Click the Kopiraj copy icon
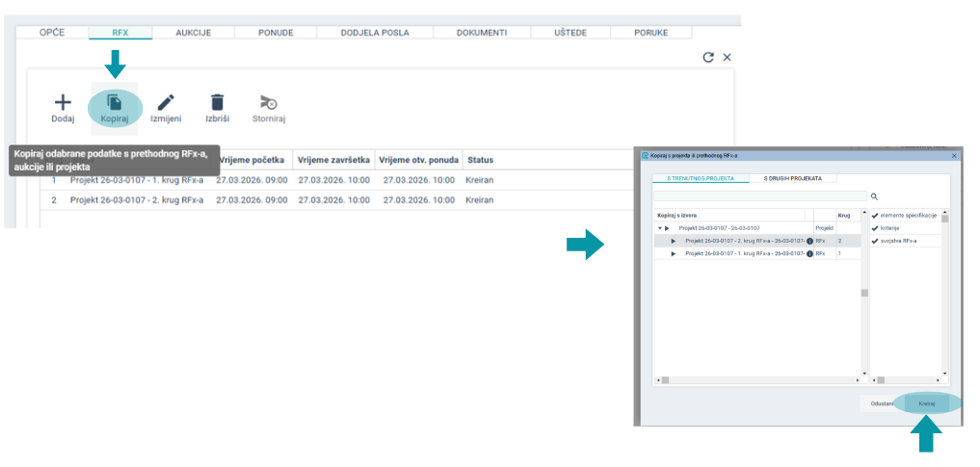Screen dimensions: 980x467 click(115, 102)
